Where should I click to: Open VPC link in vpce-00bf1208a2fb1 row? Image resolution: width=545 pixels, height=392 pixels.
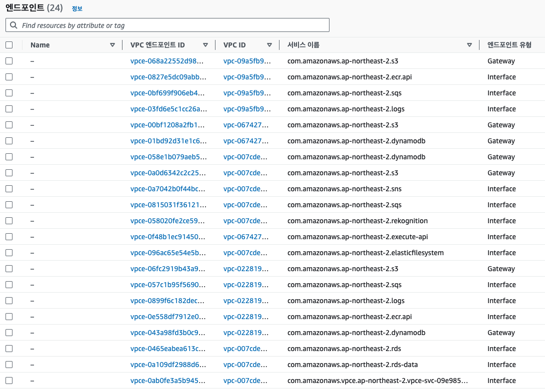(x=246, y=125)
